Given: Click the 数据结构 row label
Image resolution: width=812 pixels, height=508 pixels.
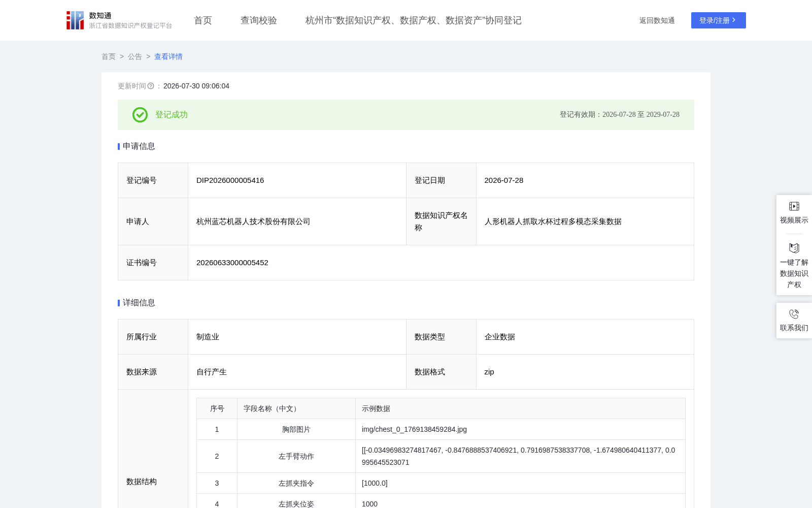Looking at the screenshot, I should coord(142,482).
